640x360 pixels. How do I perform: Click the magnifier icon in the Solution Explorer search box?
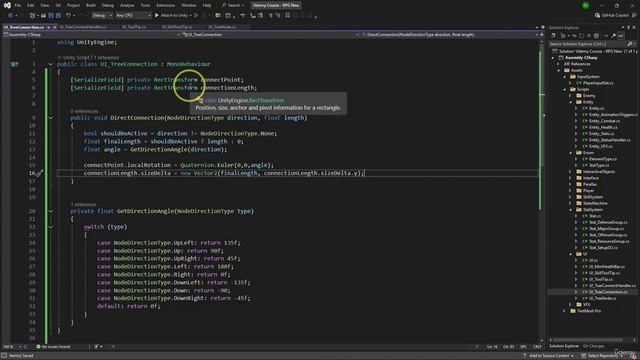[x=629, y=44]
